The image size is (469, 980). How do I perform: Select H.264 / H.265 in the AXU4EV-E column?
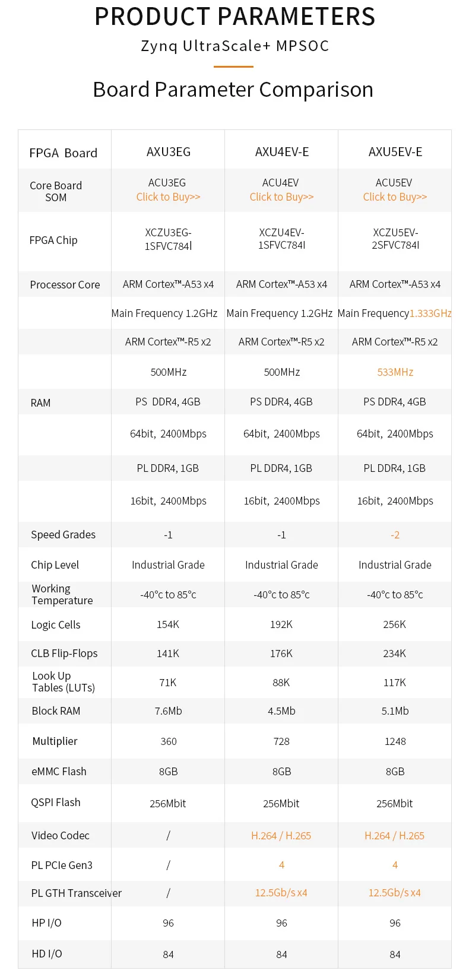pyautogui.click(x=281, y=836)
